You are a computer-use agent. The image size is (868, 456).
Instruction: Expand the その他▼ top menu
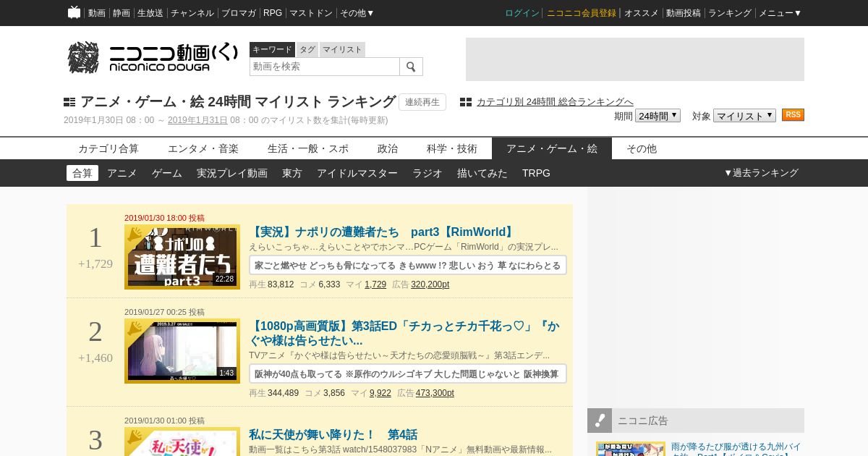(357, 13)
